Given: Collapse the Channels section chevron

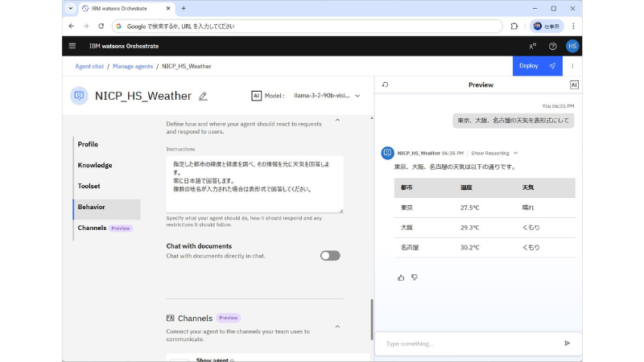Looking at the screenshot, I should tap(337, 327).
